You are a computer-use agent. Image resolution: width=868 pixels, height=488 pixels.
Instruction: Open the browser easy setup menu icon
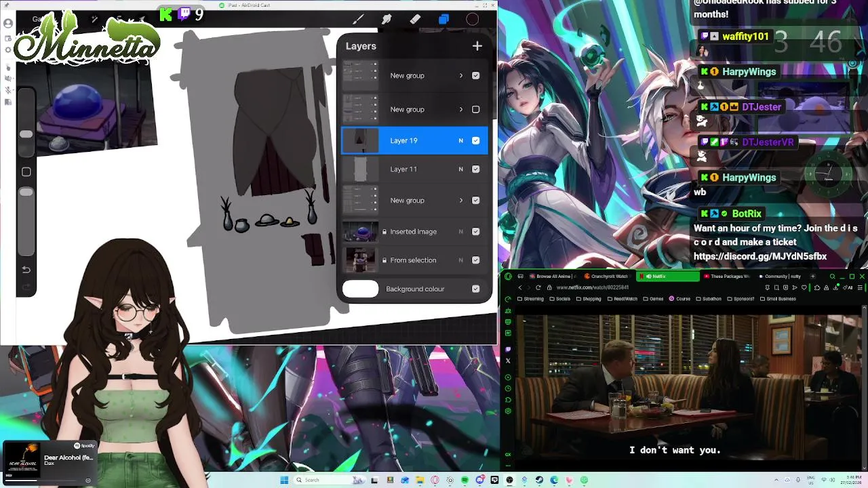pyautogui.click(x=860, y=287)
